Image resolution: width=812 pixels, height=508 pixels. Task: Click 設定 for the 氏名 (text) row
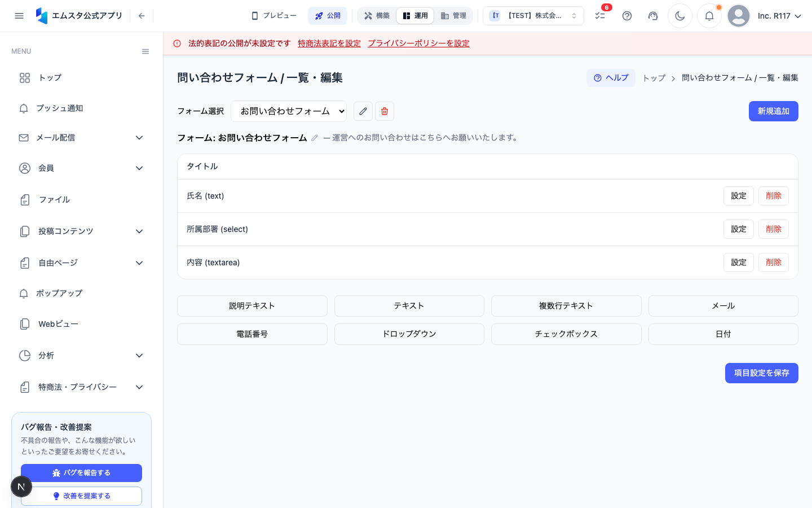point(739,196)
